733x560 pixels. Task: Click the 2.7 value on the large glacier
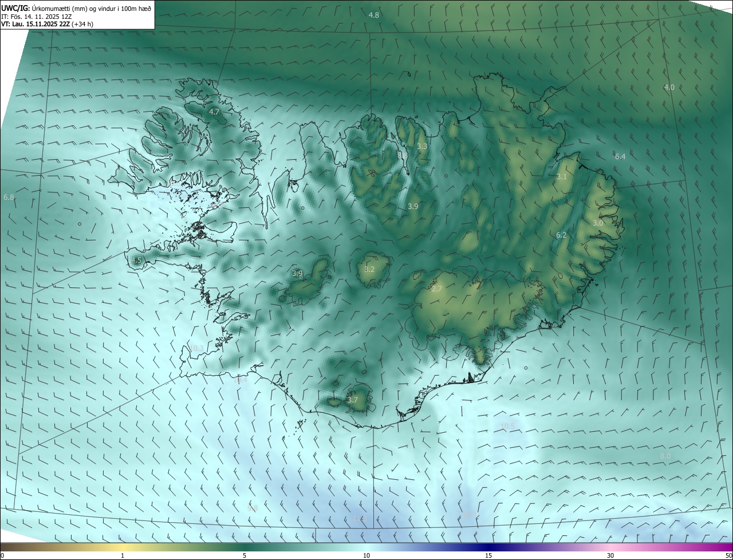pyautogui.click(x=437, y=289)
